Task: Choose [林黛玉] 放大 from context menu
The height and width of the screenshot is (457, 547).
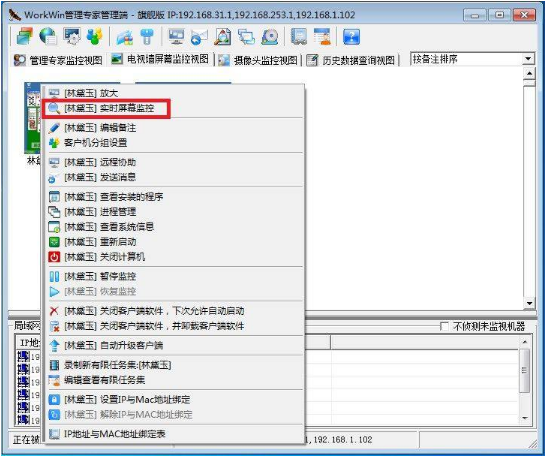Action: 173,93
